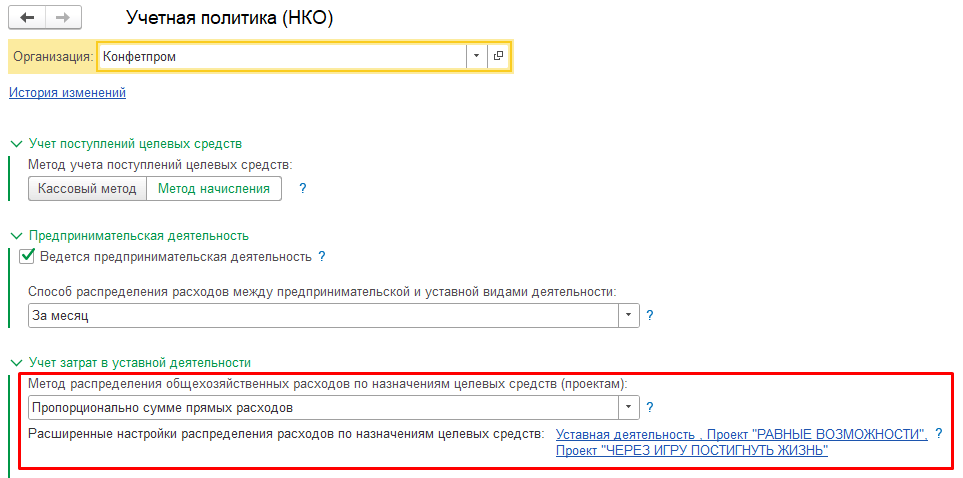Open the Пропорционально сумме прямых расходов dropdown

629,408
